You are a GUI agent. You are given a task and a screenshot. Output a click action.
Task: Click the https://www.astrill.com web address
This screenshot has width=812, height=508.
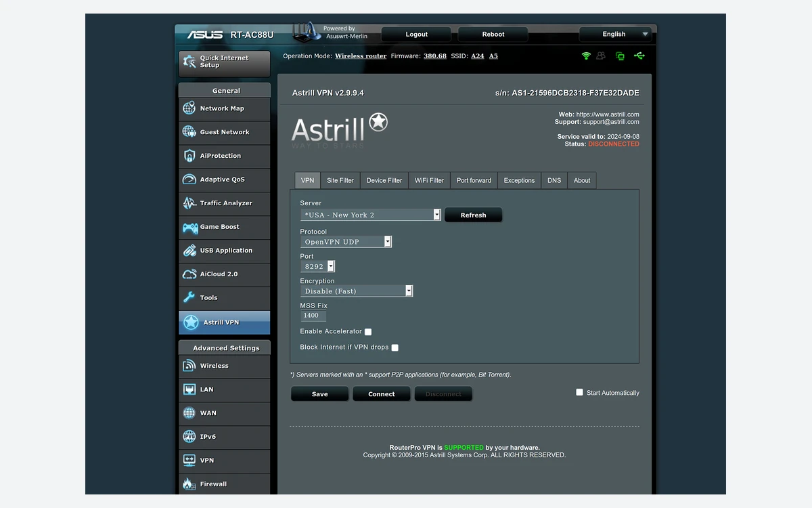[608, 114]
